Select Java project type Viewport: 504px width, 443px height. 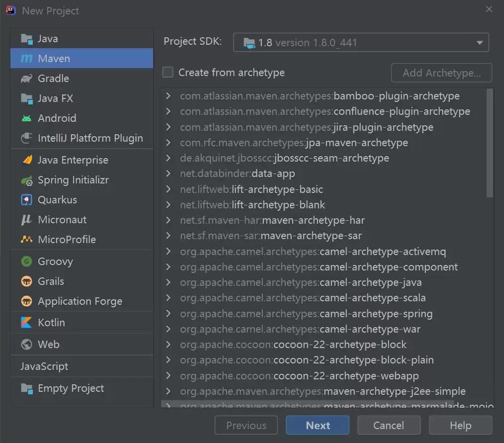pyautogui.click(x=82, y=39)
